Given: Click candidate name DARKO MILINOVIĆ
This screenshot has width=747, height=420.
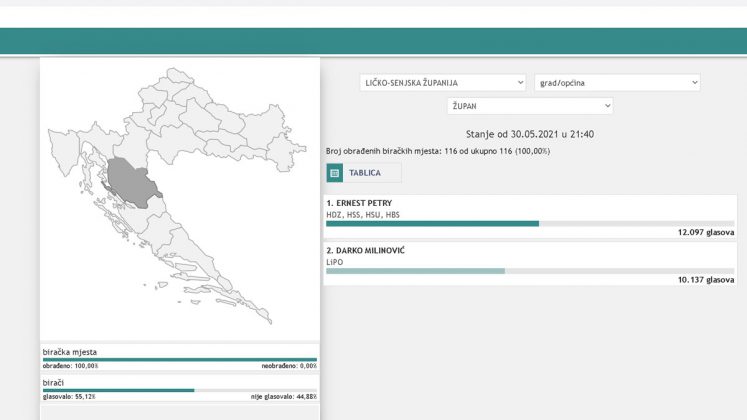Looking at the screenshot, I should click(368, 250).
